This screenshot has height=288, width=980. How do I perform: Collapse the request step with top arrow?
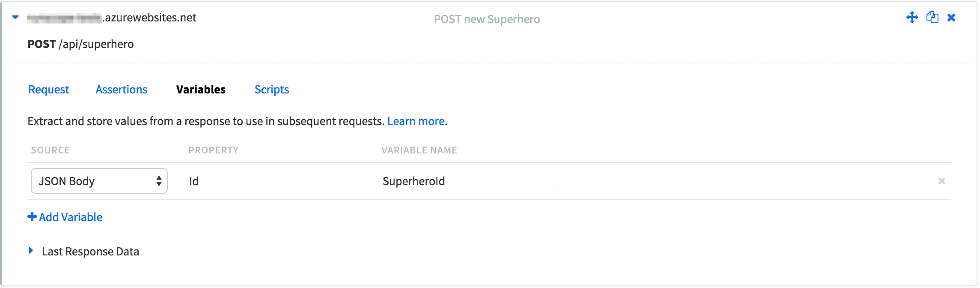[x=15, y=18]
